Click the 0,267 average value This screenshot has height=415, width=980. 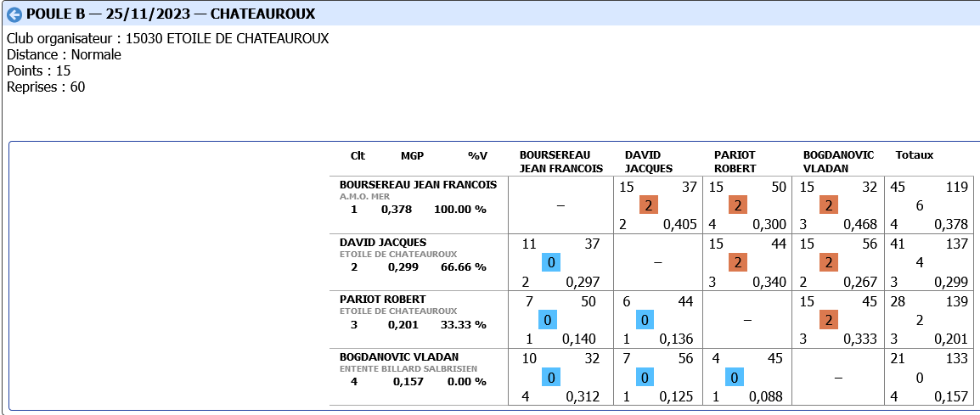click(x=860, y=282)
